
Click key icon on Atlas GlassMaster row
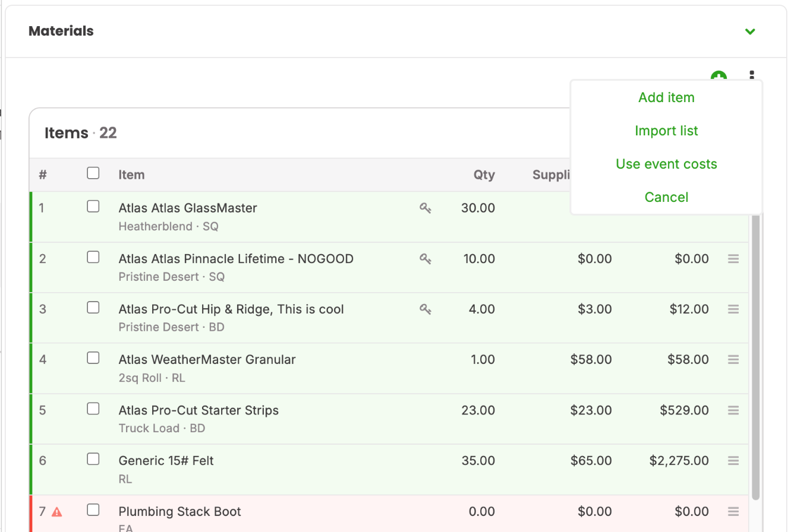[x=426, y=208]
